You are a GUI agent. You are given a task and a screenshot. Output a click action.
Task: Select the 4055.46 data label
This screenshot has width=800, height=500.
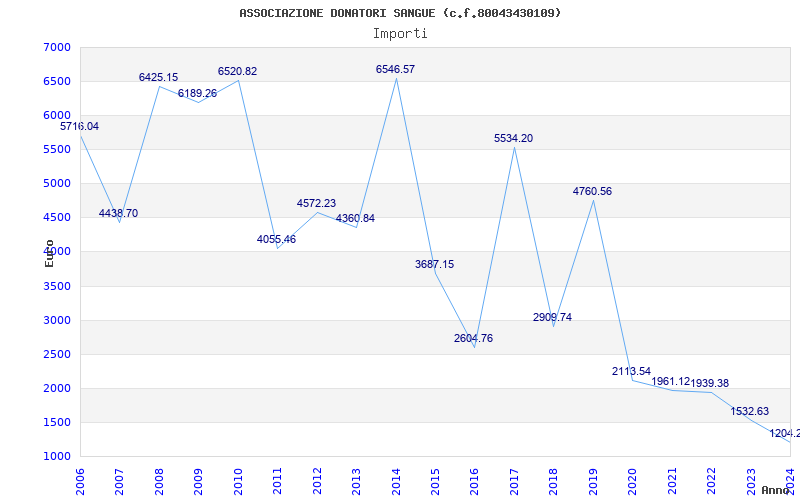277,239
